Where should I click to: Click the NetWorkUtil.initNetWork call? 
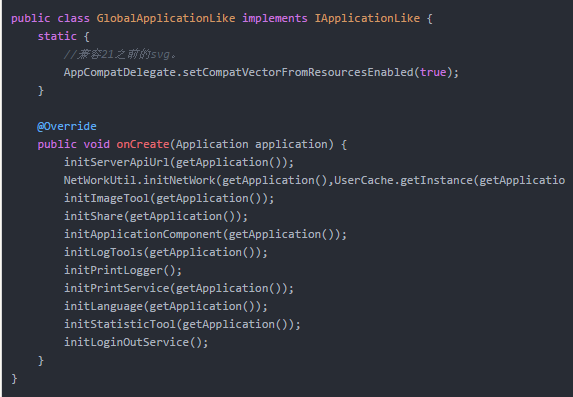pyautogui.click(x=140, y=180)
